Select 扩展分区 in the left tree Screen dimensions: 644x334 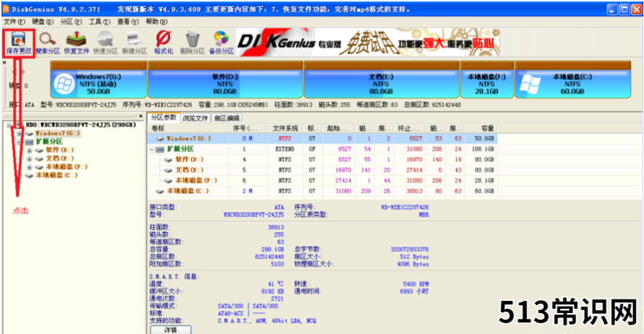point(49,141)
